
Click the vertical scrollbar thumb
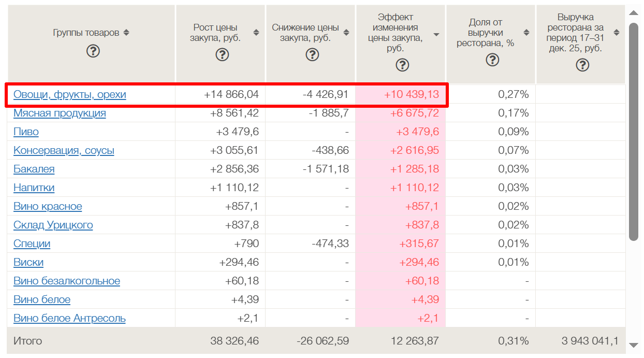634,130
